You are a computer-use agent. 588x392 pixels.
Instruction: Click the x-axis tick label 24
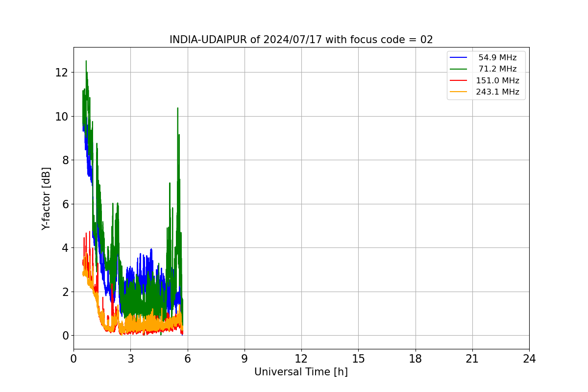point(529,359)
